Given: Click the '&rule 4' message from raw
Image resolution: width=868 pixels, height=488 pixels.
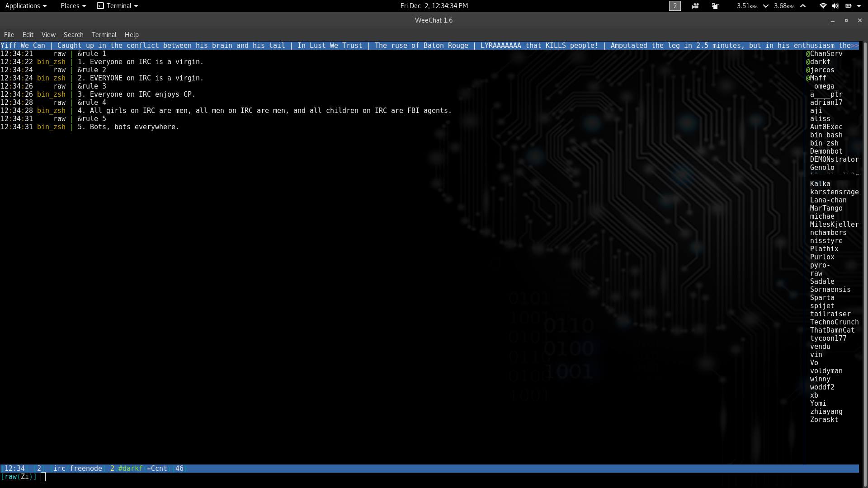Looking at the screenshot, I should (x=92, y=103).
